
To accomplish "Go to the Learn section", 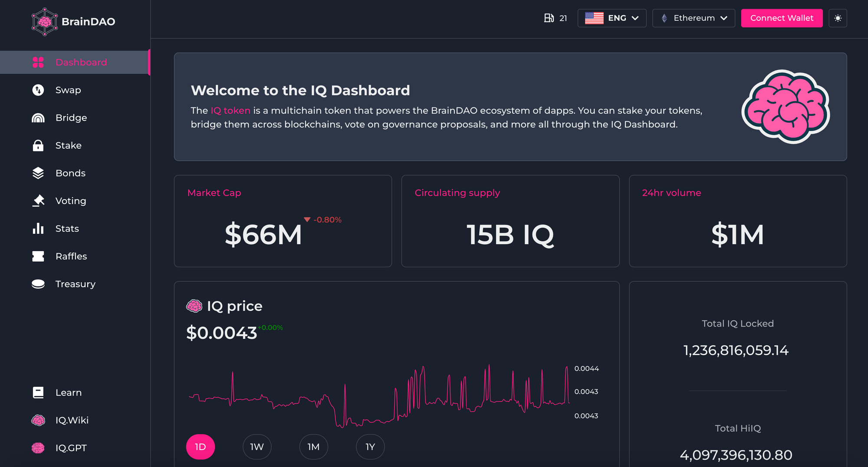I will point(68,392).
